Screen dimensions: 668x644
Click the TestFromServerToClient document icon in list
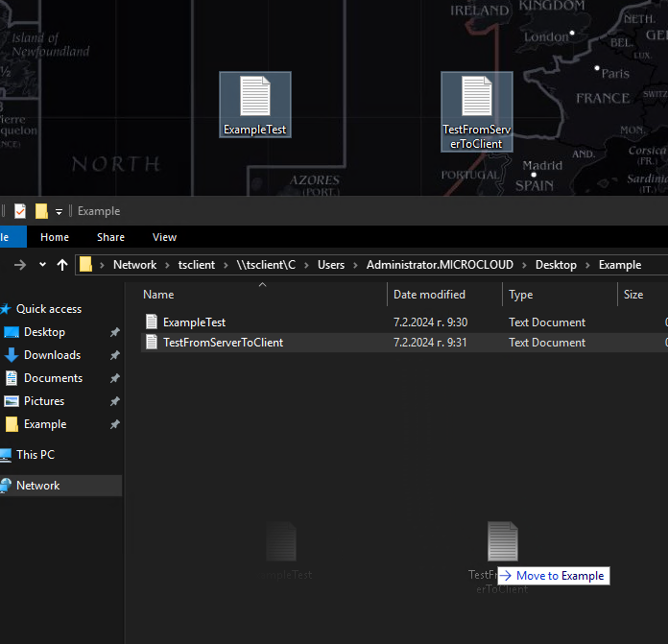point(152,342)
